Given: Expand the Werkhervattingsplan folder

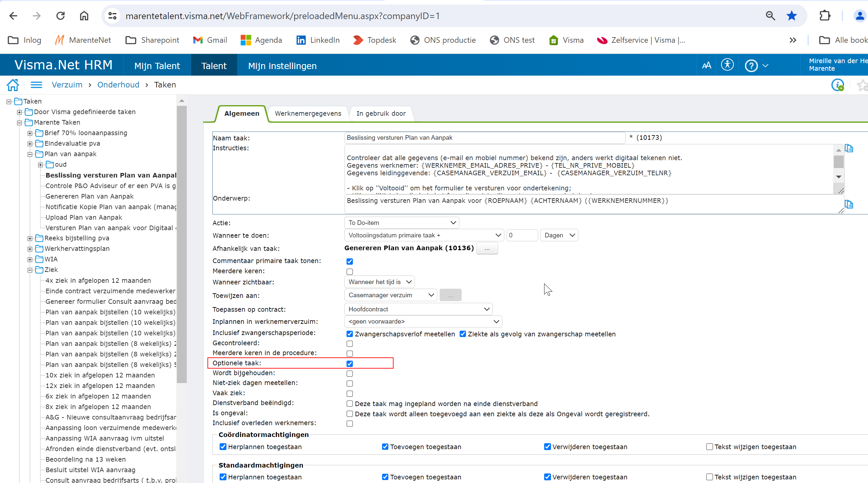Looking at the screenshot, I should click(30, 249).
